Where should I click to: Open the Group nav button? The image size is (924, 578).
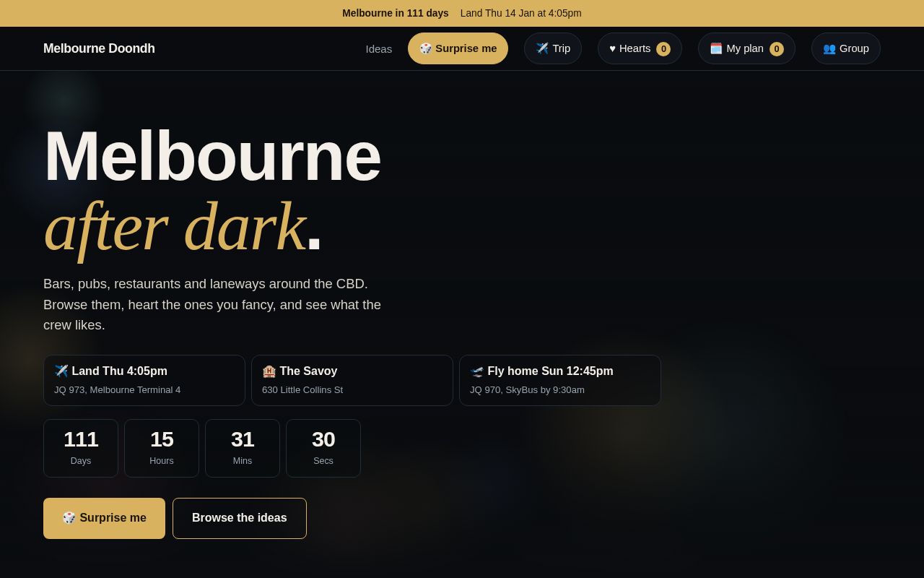point(846,48)
